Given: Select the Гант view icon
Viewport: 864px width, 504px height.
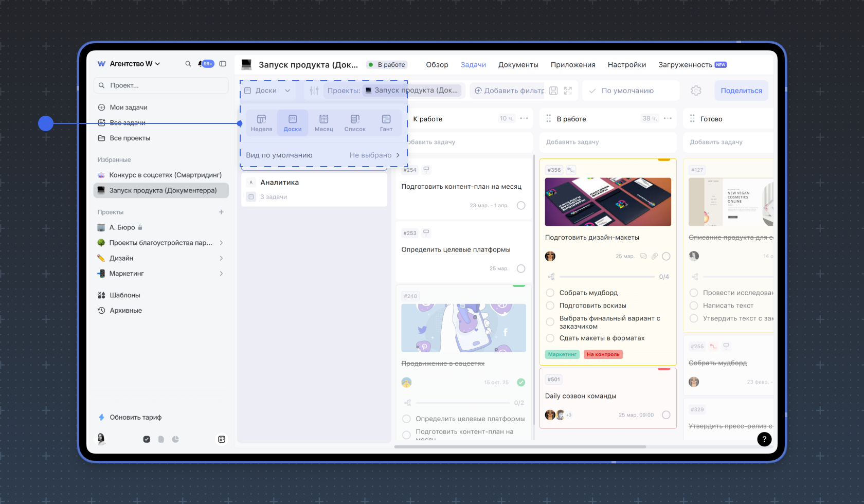Looking at the screenshot, I should pyautogui.click(x=386, y=123).
